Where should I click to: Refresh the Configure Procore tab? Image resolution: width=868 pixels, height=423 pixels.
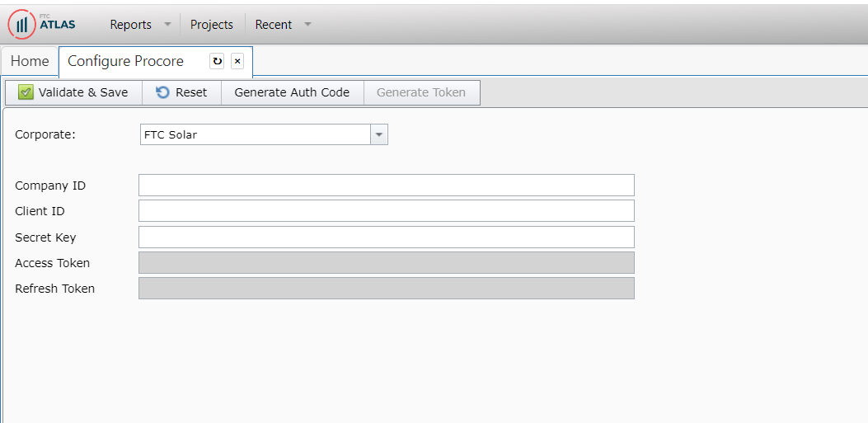(x=217, y=61)
